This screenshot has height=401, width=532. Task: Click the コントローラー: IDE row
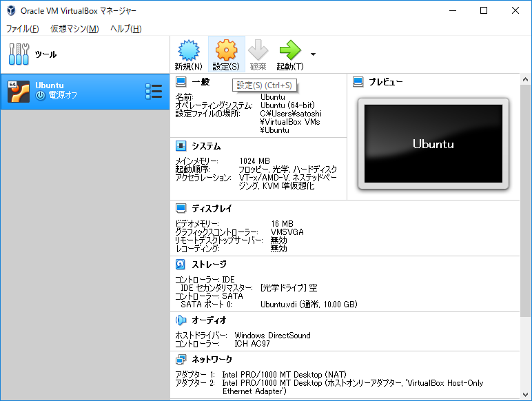[x=205, y=280]
